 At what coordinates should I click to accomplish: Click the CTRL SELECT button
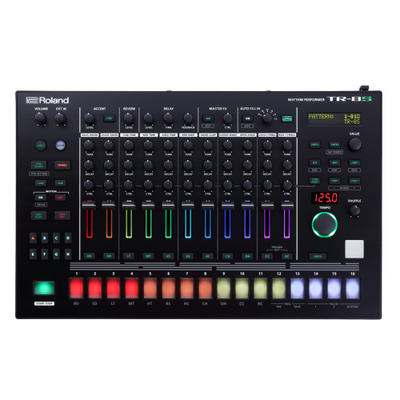point(315,181)
